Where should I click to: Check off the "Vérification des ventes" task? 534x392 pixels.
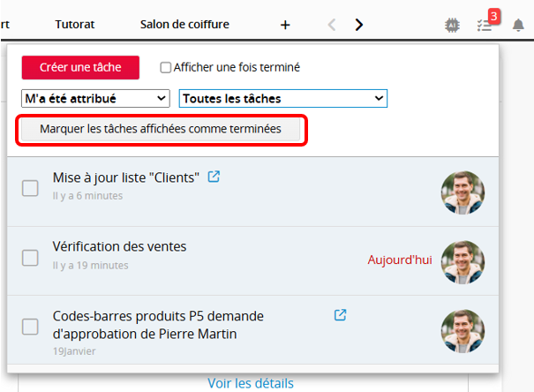pos(30,257)
